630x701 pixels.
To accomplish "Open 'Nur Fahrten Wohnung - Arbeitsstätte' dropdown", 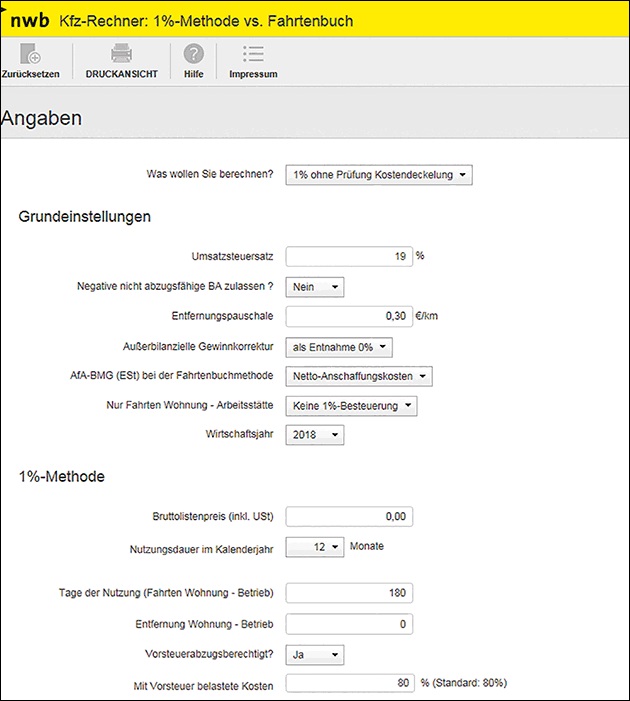I will 351,406.
